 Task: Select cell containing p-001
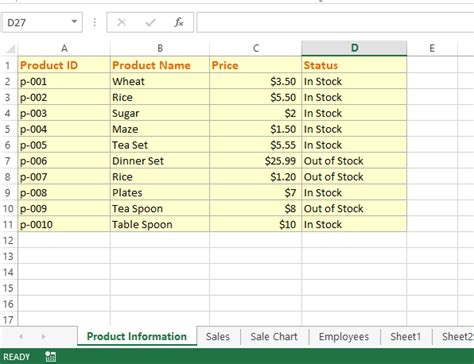tap(64, 81)
